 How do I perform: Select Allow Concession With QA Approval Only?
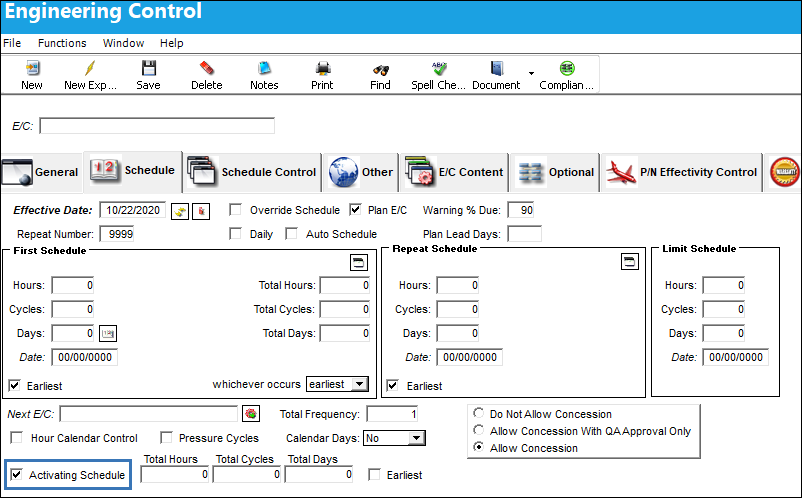tap(478, 429)
